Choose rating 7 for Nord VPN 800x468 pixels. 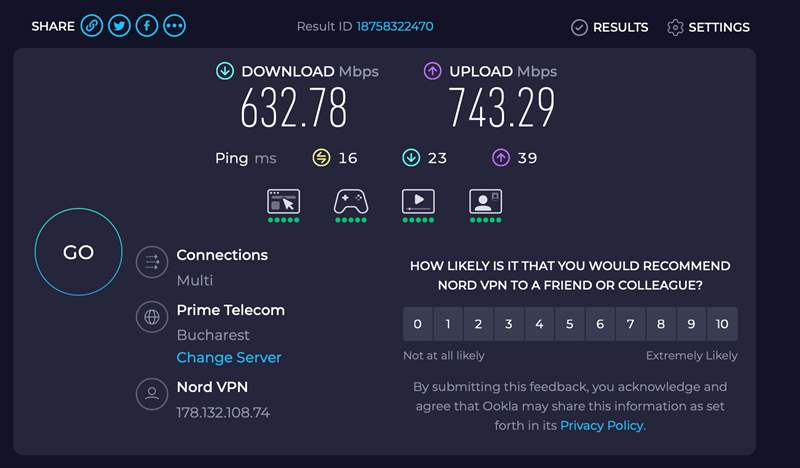tap(631, 324)
